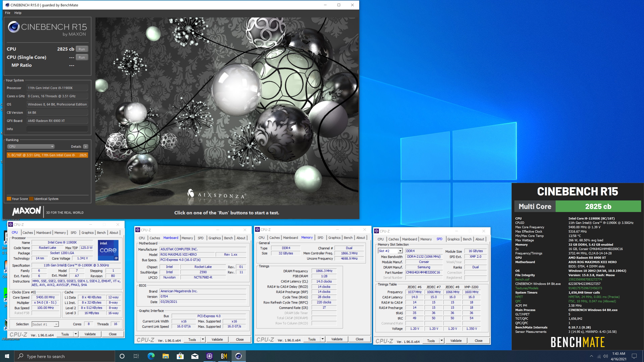Click the MAXON logo in Cinebench footer
Screen dimensions: 644x362
(26, 211)
